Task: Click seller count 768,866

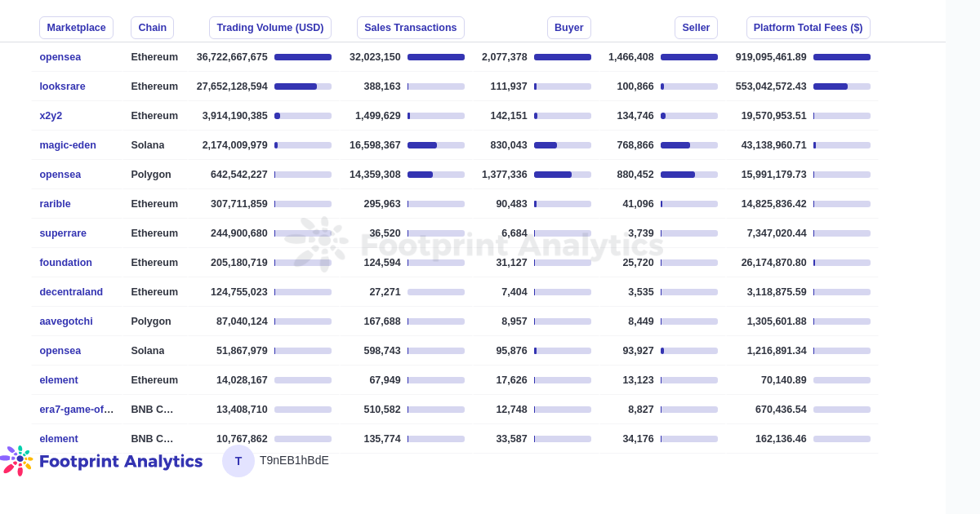Action: (x=635, y=145)
